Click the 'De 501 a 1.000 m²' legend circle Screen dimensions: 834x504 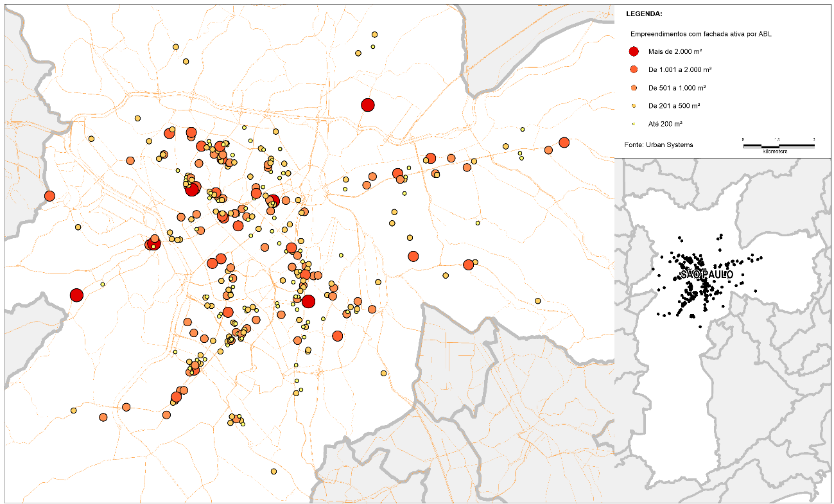(x=634, y=87)
